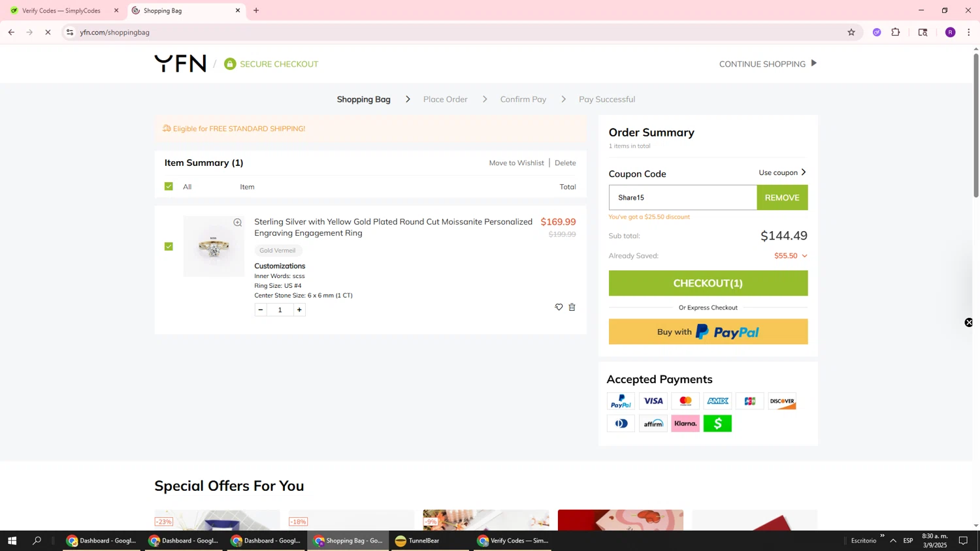Add ring to wishlist heart icon

[559, 307]
